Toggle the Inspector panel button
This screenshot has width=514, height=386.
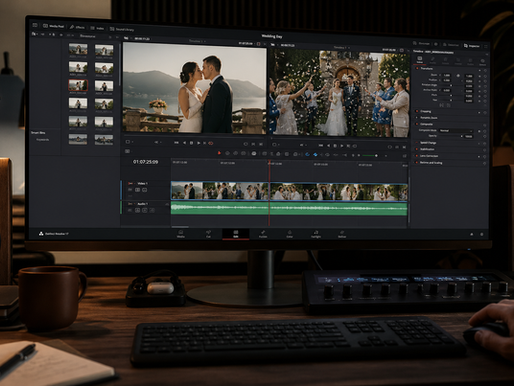472,46
